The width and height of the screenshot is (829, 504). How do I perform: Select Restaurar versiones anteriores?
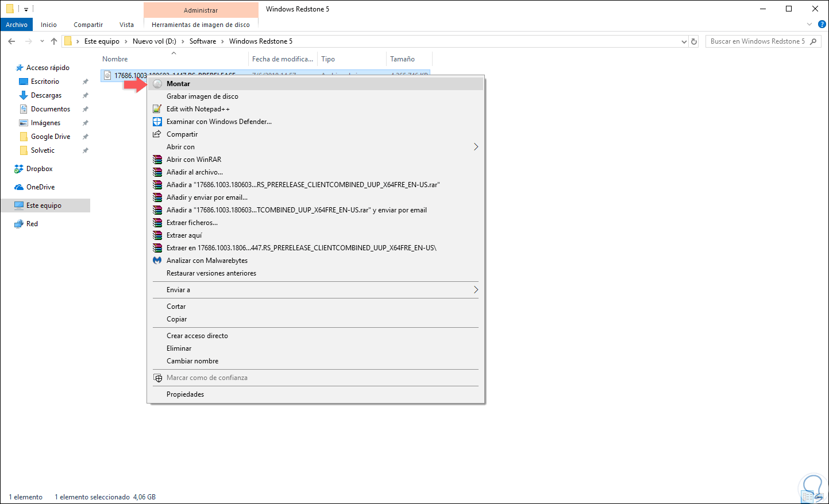tap(316, 273)
